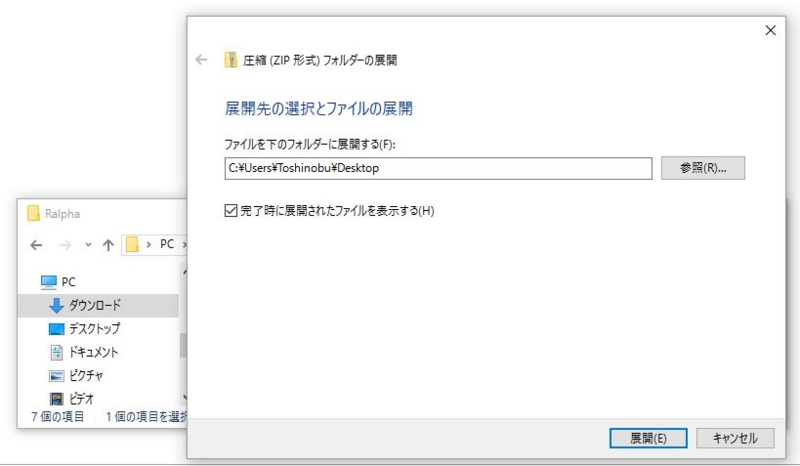The height and width of the screenshot is (466, 800).
Task: Click the Explorer sidebar scrollbar thumb
Action: (x=183, y=346)
